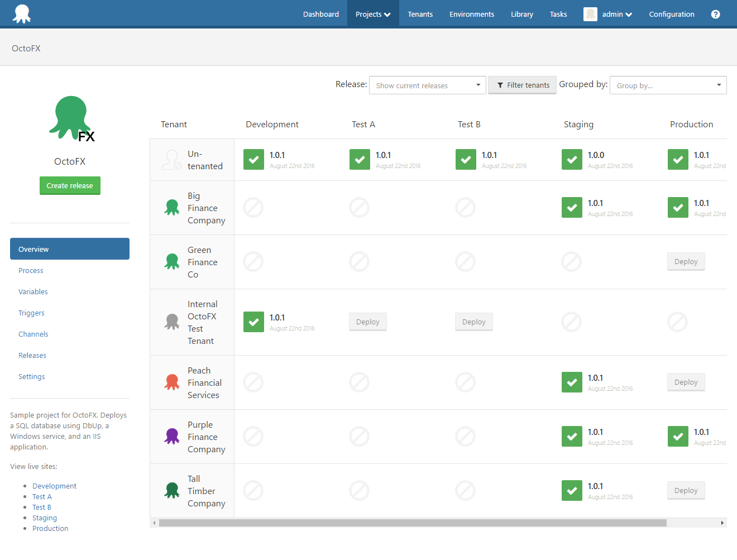This screenshot has height=560, width=737.
Task: Deploy Green Finance Co to Production
Action: tap(686, 261)
